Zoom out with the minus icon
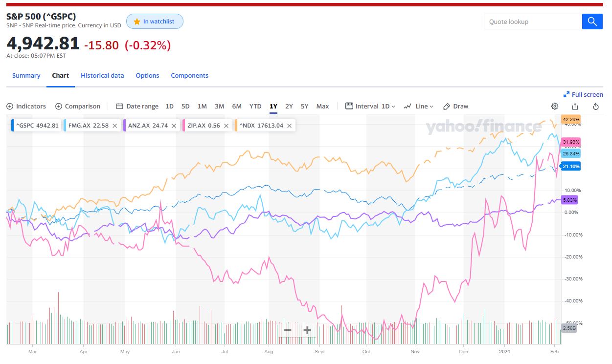The image size is (612, 364). tap(287, 330)
